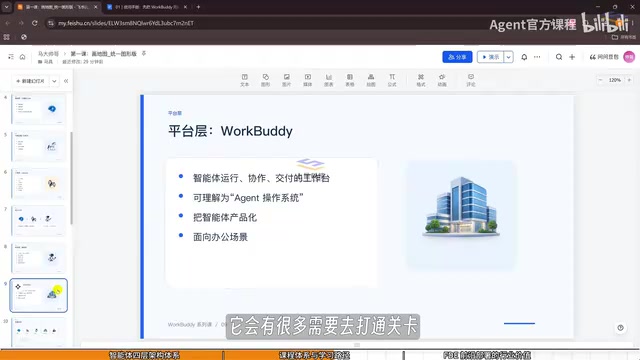
Task: Jump to 课程体系与学习路径 chapter on video bar
Action: [314, 355]
